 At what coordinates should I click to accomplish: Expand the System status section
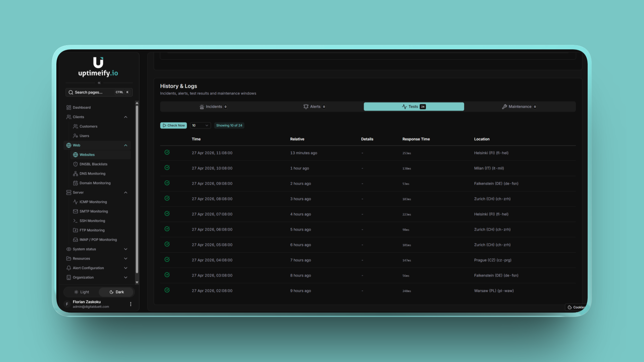click(x=97, y=249)
